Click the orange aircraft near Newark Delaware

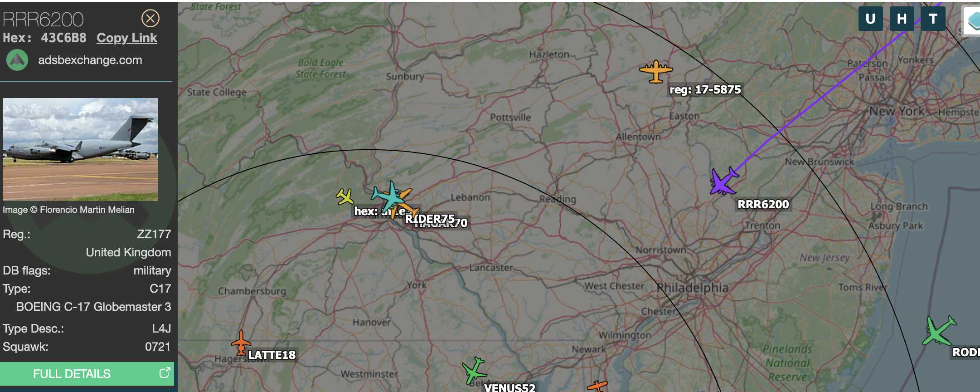[597, 387]
